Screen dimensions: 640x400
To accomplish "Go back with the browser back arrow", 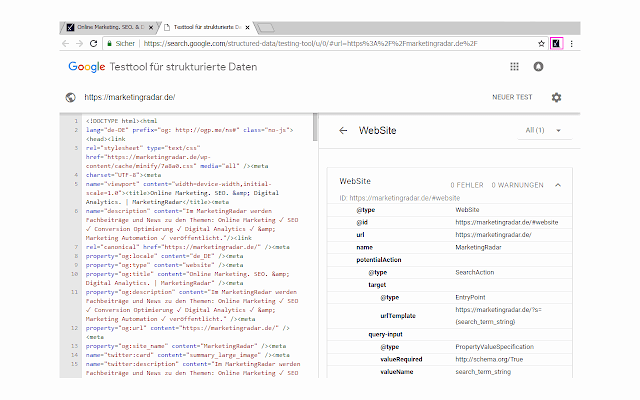I will (x=65, y=44).
